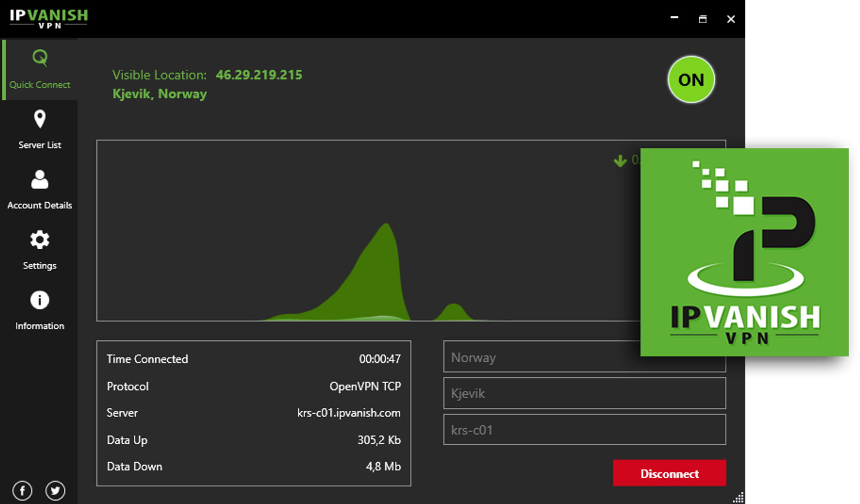Open the IPVanish Facebook page

(x=22, y=490)
